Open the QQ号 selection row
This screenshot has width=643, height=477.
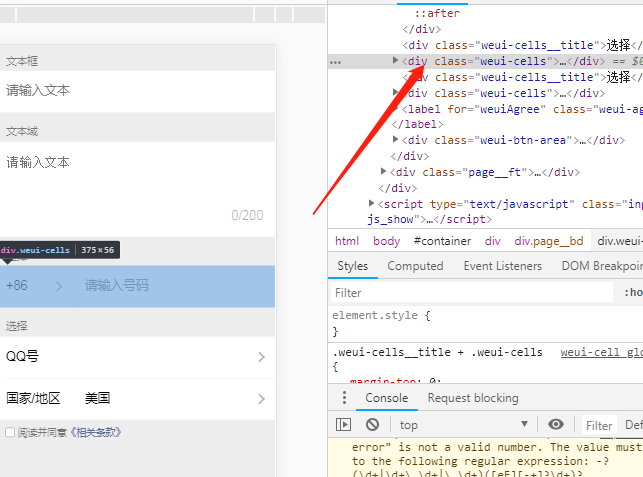tap(137, 357)
